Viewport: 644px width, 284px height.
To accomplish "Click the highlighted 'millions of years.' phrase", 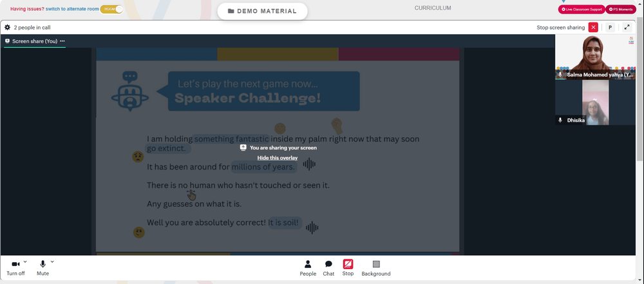I will click(263, 167).
